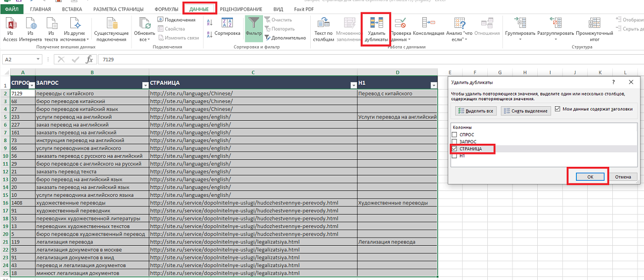The image size is (644, 280).
Task: Toggle Мои данные содержат заголовки checkbox
Action: 558,109
